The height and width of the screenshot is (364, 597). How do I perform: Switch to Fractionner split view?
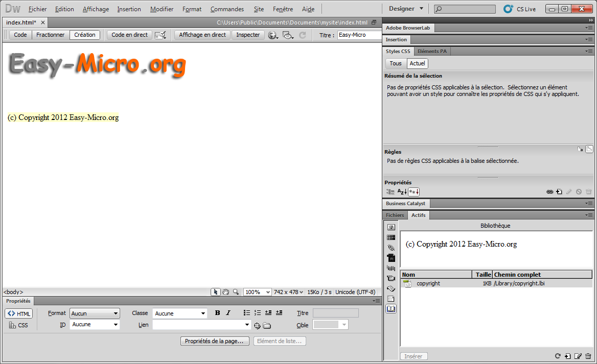(50, 35)
